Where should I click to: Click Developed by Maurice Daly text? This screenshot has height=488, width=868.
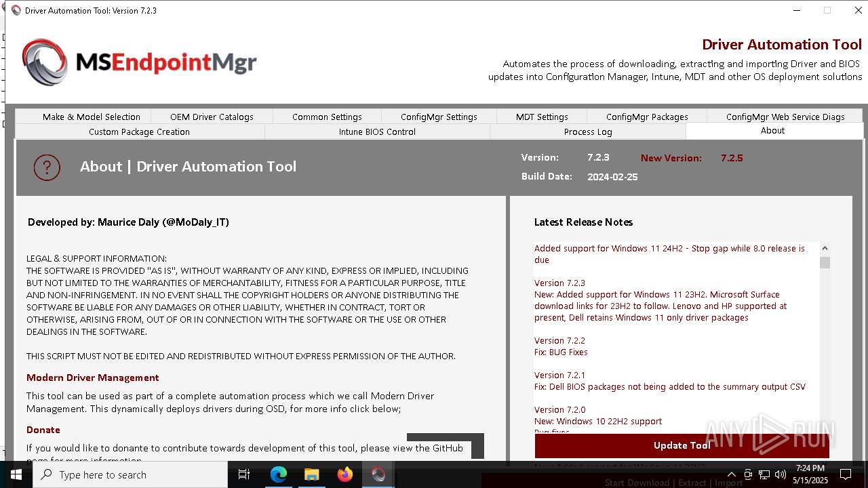128,222
